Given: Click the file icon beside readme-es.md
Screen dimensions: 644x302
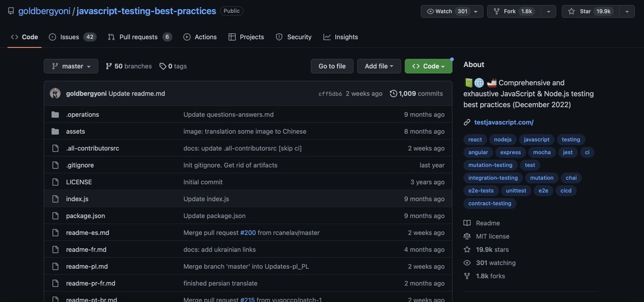Looking at the screenshot, I should pos(55,233).
